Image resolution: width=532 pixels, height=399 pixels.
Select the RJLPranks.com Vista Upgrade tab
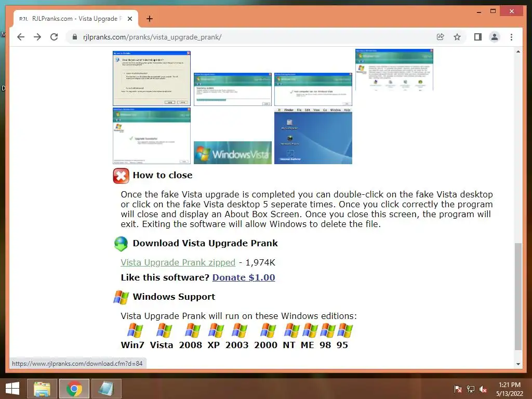pos(75,19)
